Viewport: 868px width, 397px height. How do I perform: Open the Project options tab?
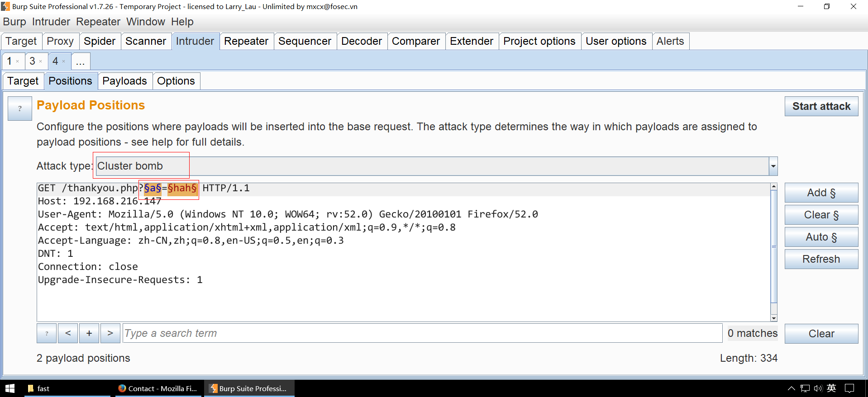click(539, 41)
